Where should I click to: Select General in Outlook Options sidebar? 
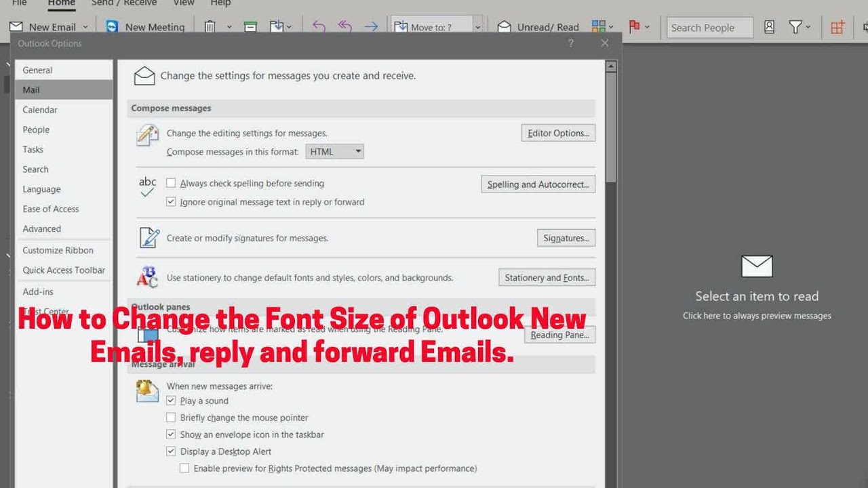click(x=64, y=70)
